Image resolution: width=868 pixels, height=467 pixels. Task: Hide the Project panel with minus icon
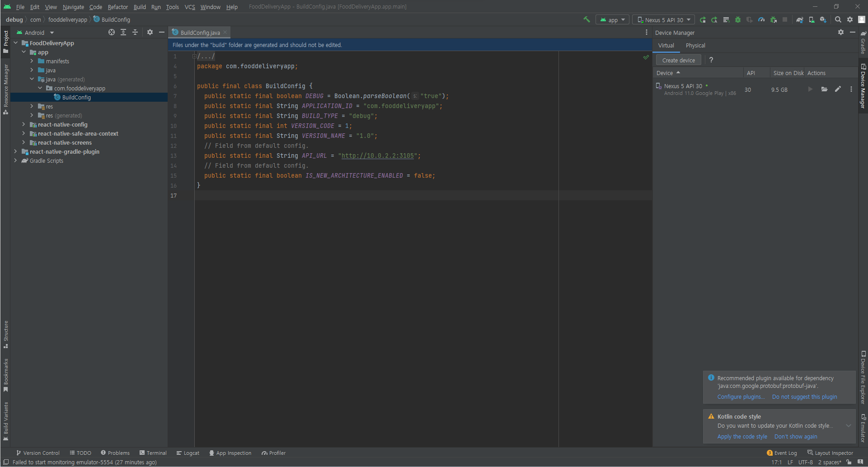[x=161, y=32]
